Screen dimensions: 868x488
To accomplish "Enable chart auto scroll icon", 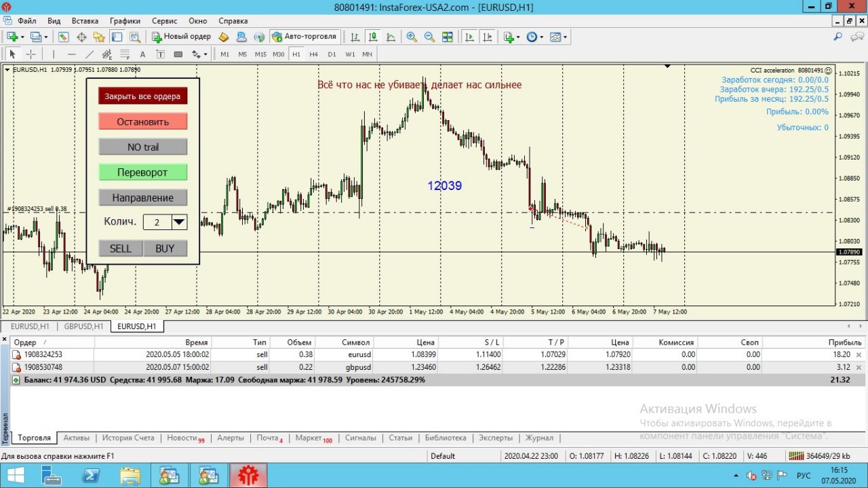I will point(469,37).
